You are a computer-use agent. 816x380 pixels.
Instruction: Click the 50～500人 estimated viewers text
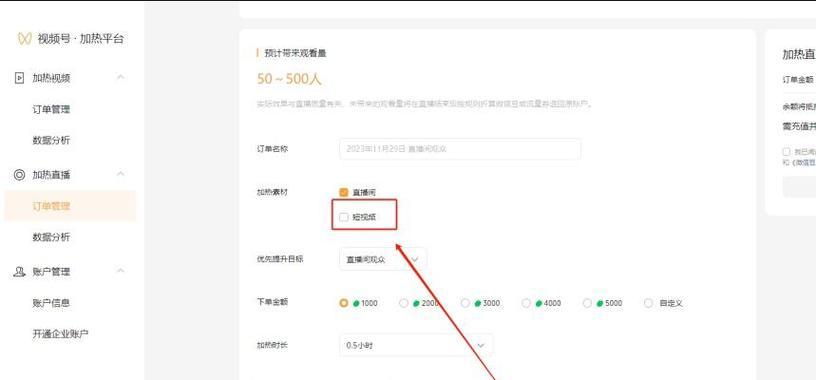pos(289,79)
